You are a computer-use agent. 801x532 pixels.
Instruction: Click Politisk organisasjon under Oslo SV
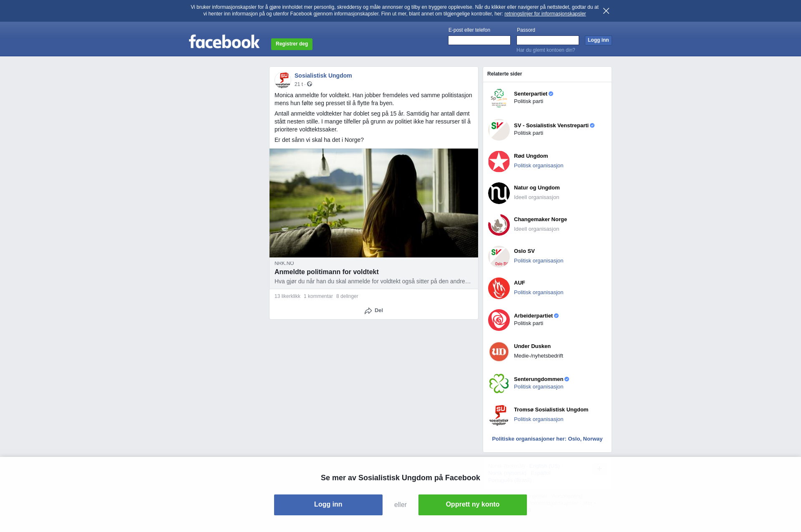(x=539, y=261)
